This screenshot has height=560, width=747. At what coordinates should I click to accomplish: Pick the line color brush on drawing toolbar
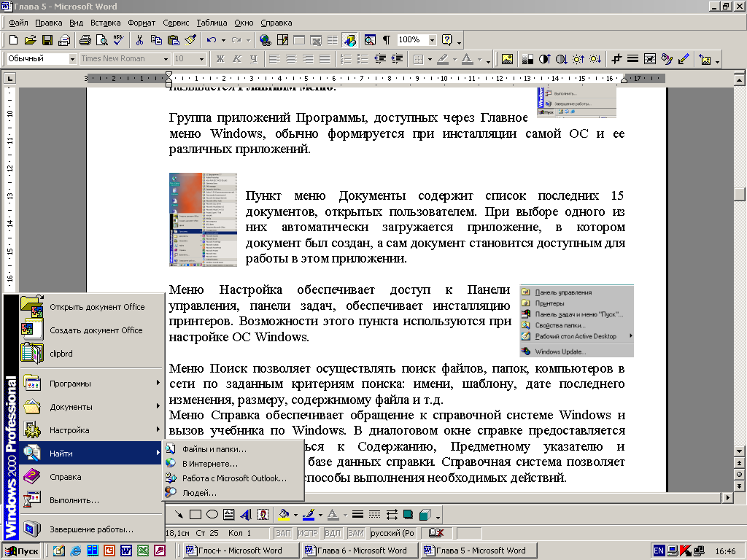tap(309, 515)
